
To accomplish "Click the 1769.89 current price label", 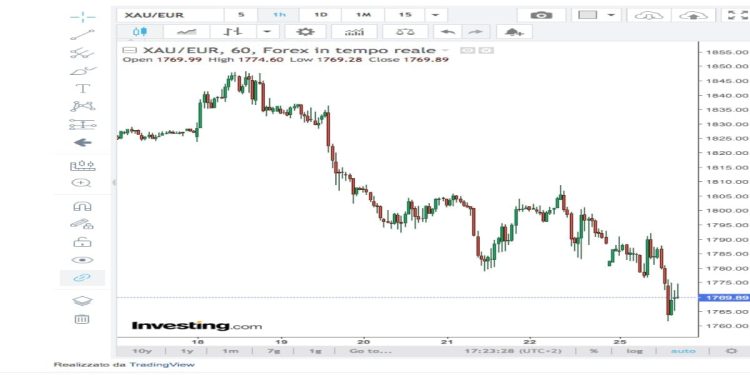I will tap(725, 298).
